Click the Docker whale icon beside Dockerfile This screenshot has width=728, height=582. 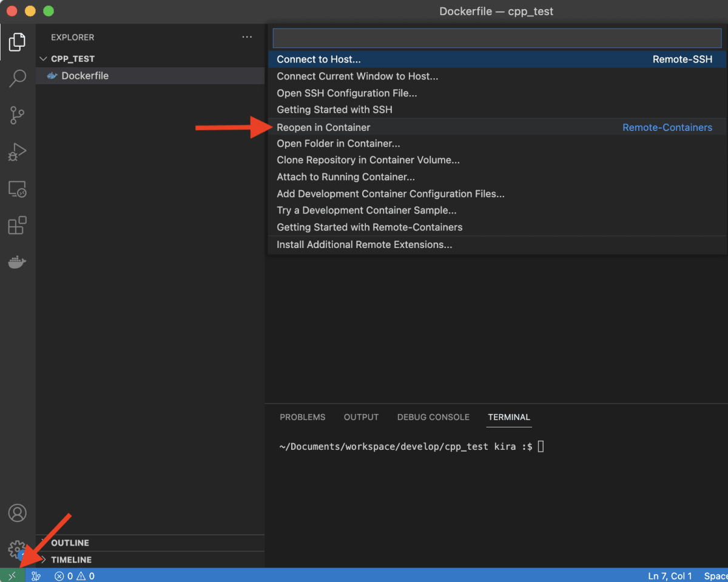click(52, 76)
